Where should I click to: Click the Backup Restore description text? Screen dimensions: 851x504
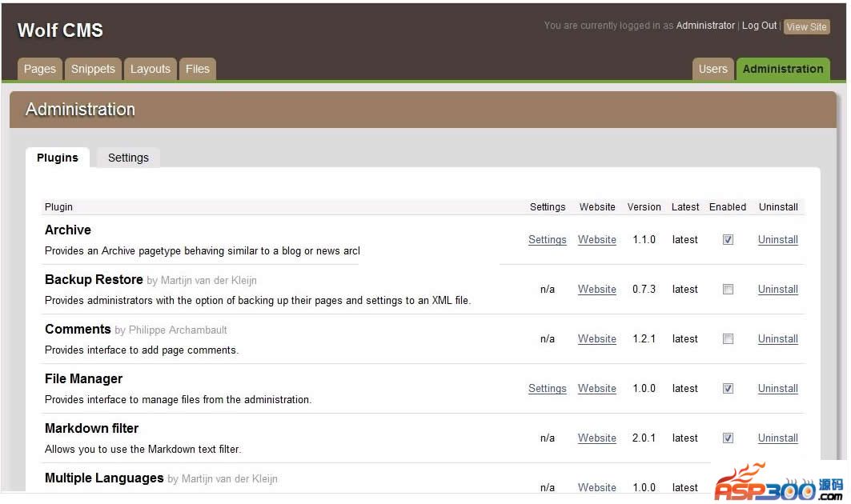[258, 301]
